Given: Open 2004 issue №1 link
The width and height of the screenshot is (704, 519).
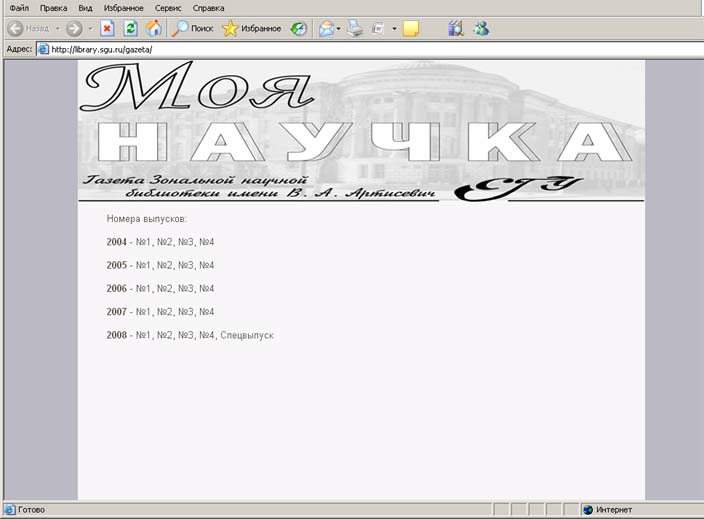Looking at the screenshot, I should click(x=143, y=242).
